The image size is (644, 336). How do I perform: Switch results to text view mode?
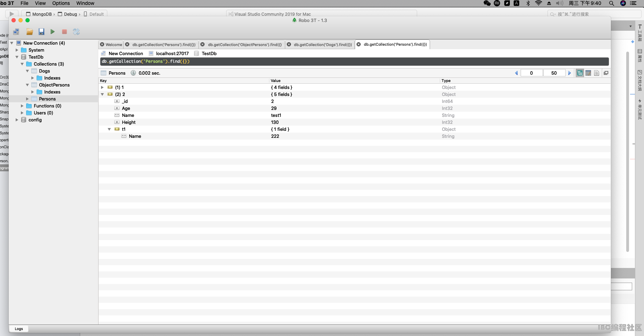tap(597, 73)
